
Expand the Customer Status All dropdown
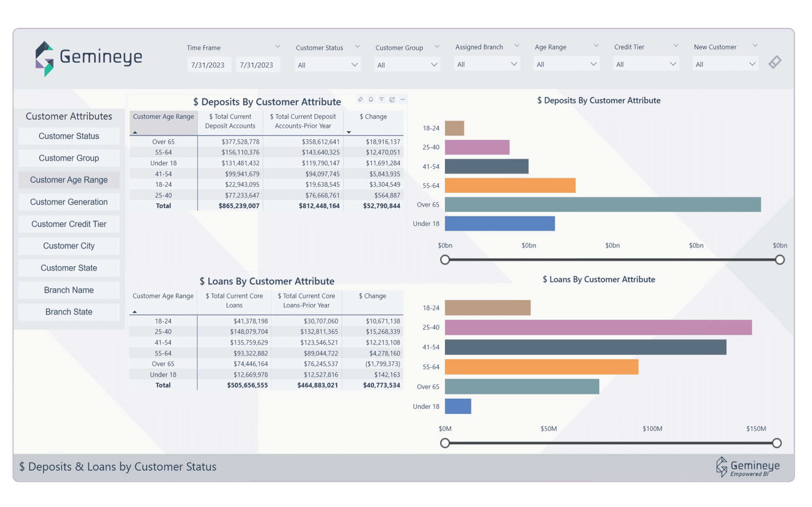[x=327, y=65]
